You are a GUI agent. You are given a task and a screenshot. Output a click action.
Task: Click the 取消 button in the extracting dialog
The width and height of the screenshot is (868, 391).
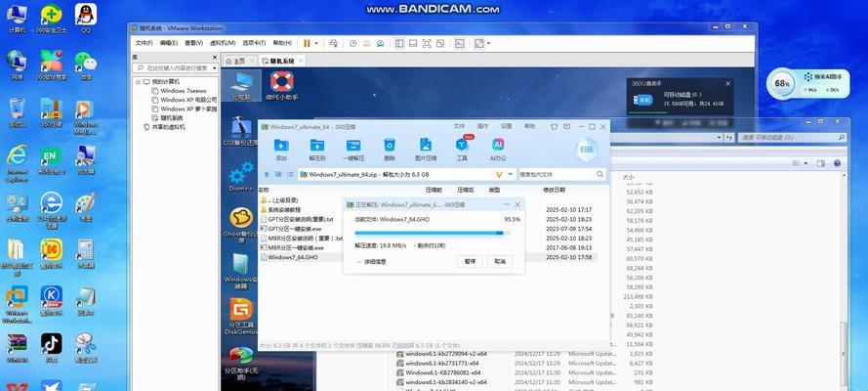click(500, 261)
